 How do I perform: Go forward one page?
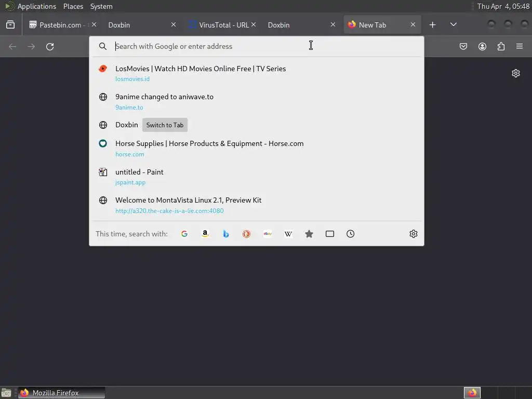[31, 46]
